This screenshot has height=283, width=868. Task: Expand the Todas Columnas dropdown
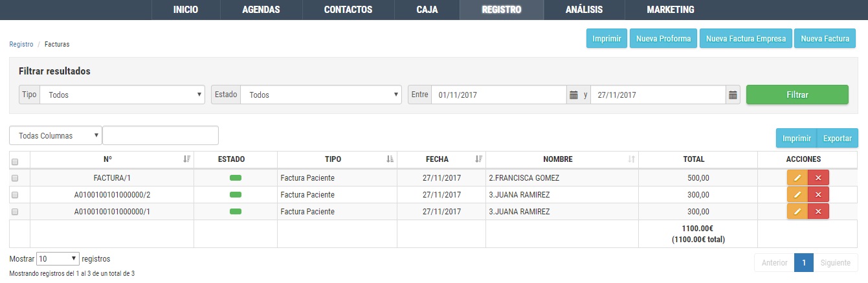(x=56, y=135)
